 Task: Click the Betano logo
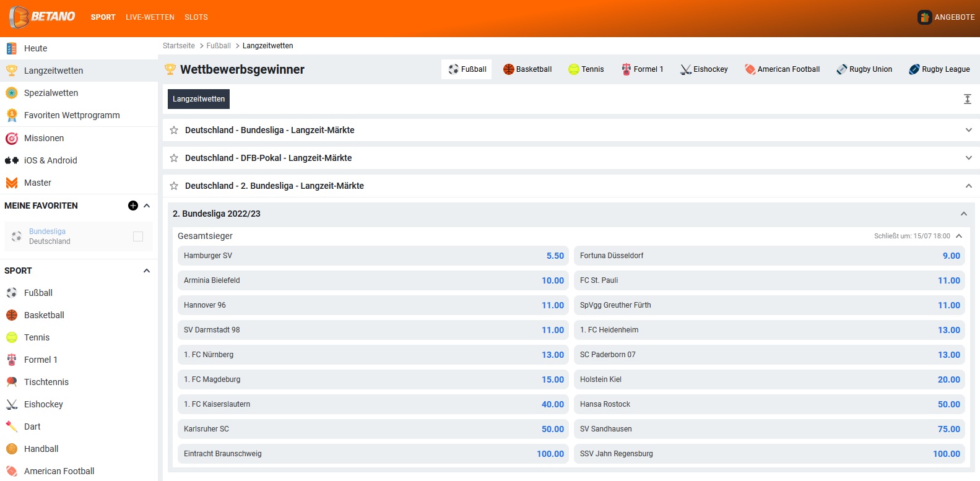pyautogui.click(x=42, y=17)
